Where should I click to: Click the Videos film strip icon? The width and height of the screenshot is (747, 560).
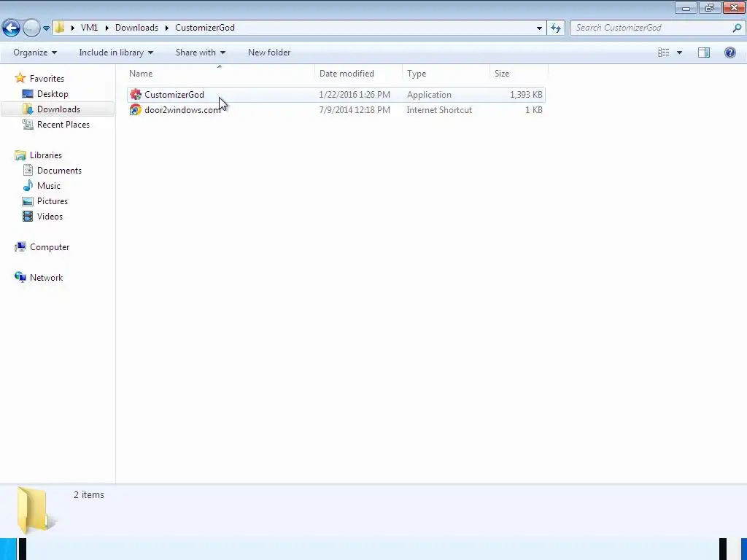pos(28,216)
